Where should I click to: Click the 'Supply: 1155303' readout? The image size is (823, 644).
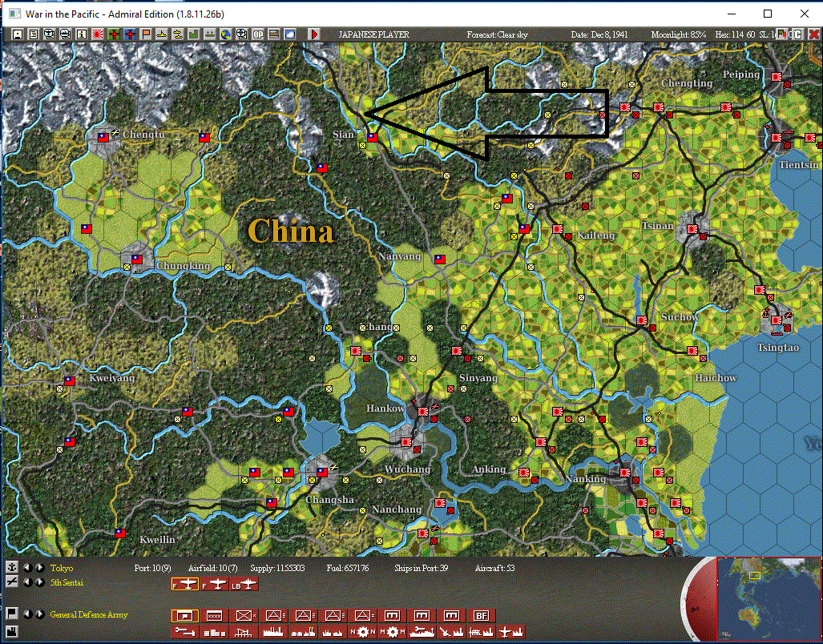coord(277,568)
